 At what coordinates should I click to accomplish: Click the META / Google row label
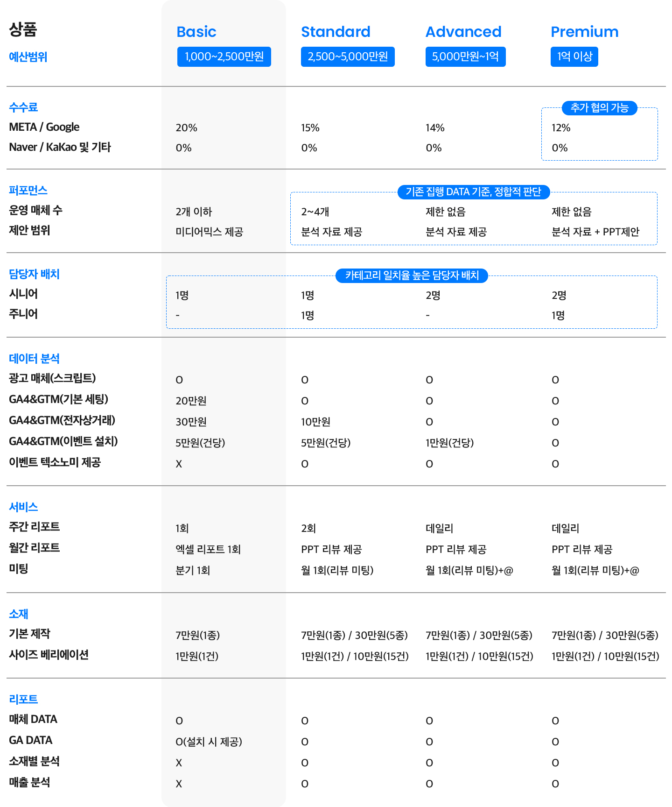pyautogui.click(x=44, y=127)
